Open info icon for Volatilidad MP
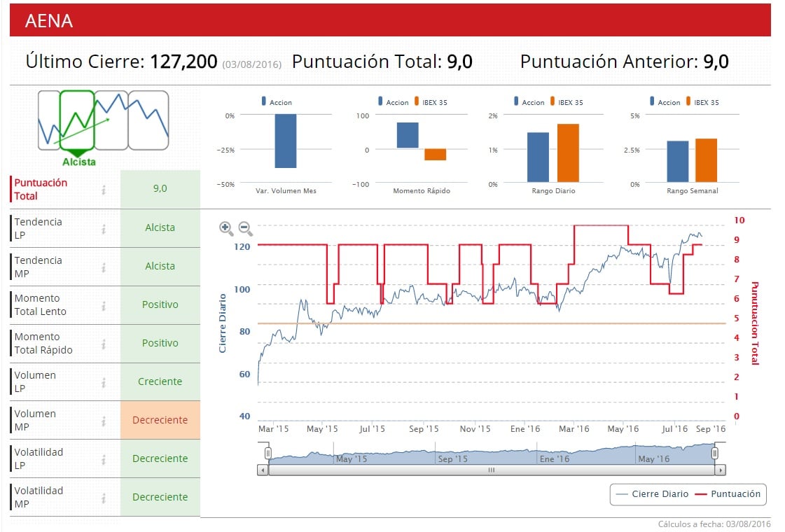785x532 pixels. click(104, 498)
